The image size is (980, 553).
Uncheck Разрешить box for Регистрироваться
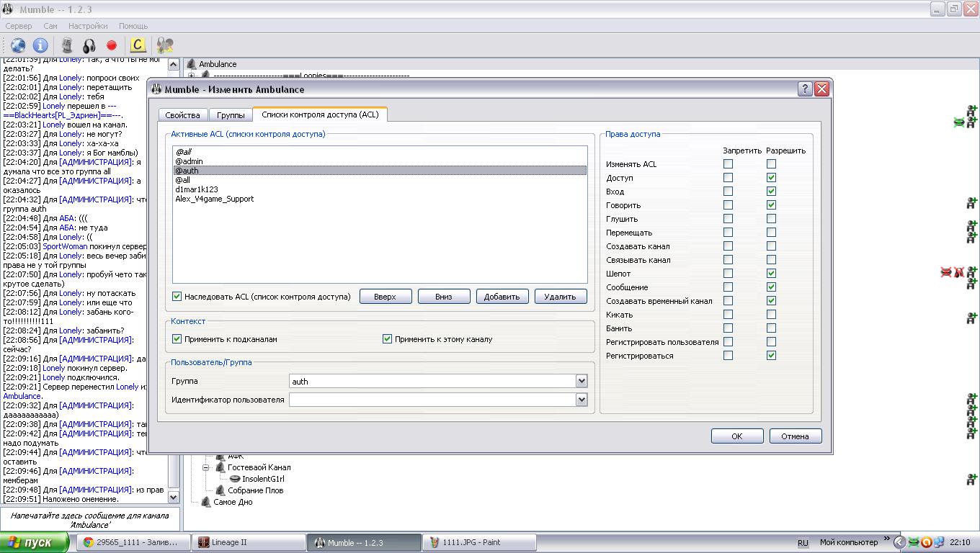click(x=771, y=356)
